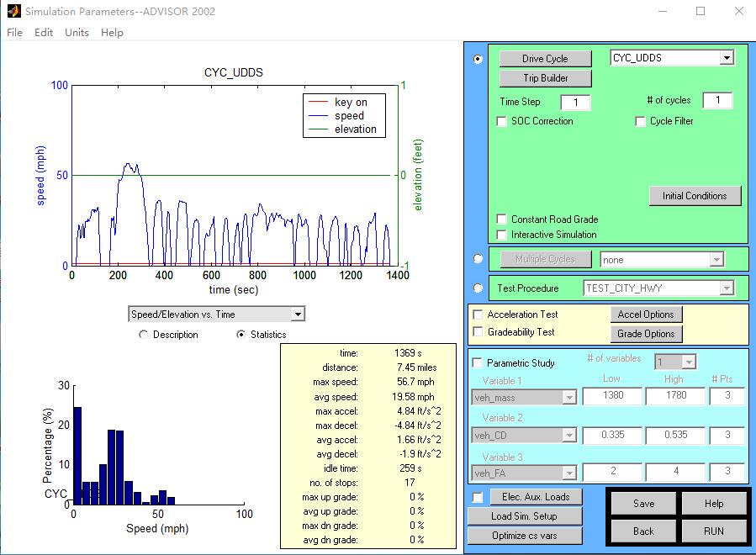The width and height of the screenshot is (756, 555).
Task: Open the Speed/Elevation vs. Time plot dropdown
Action: [296, 314]
